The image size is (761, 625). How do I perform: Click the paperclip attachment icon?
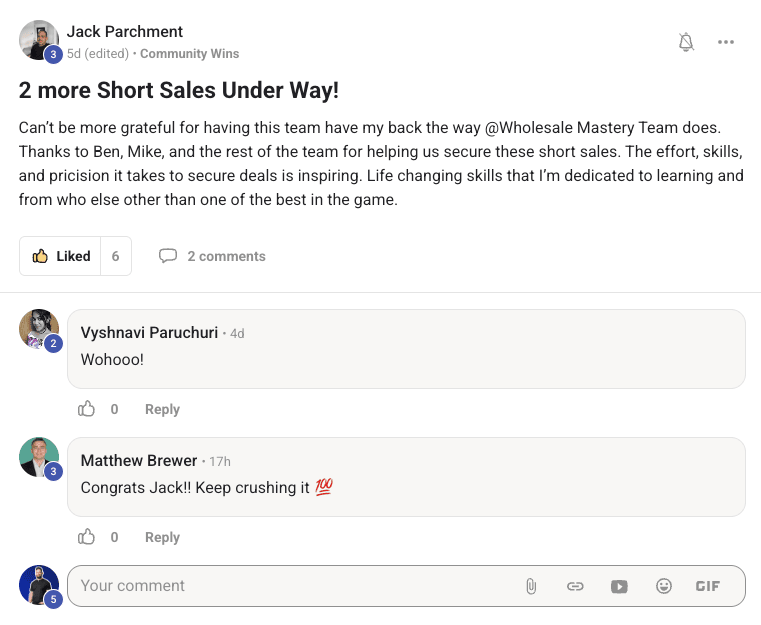(531, 586)
